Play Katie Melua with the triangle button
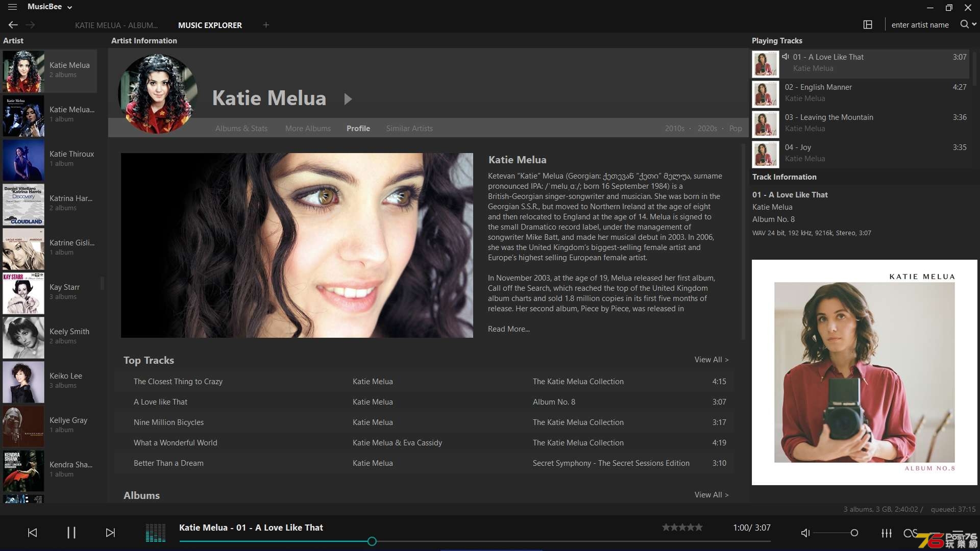This screenshot has width=980, height=551. click(x=348, y=99)
